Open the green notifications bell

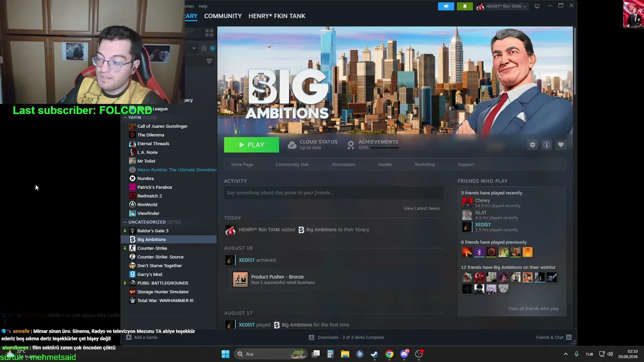[x=464, y=7]
